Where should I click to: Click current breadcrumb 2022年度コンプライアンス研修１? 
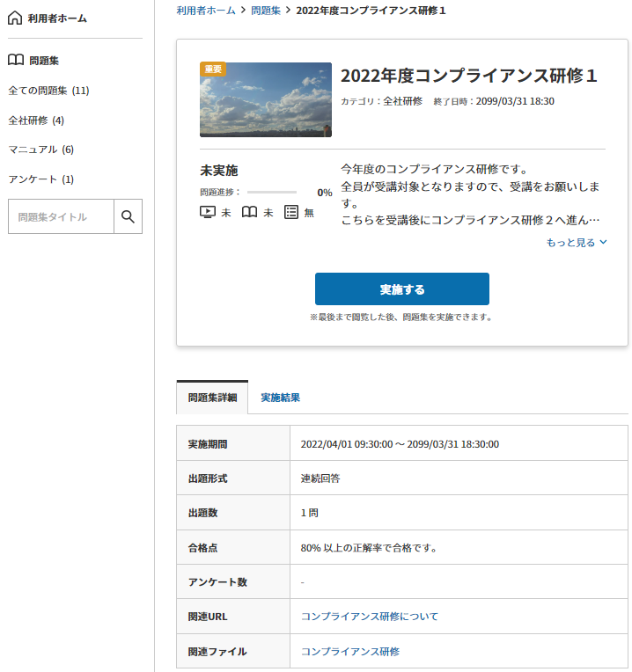[x=371, y=11]
